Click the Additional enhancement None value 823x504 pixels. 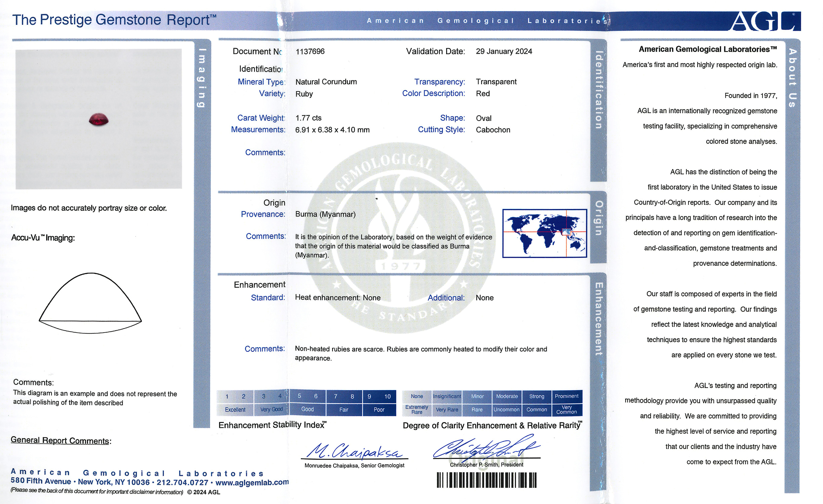pos(484,298)
